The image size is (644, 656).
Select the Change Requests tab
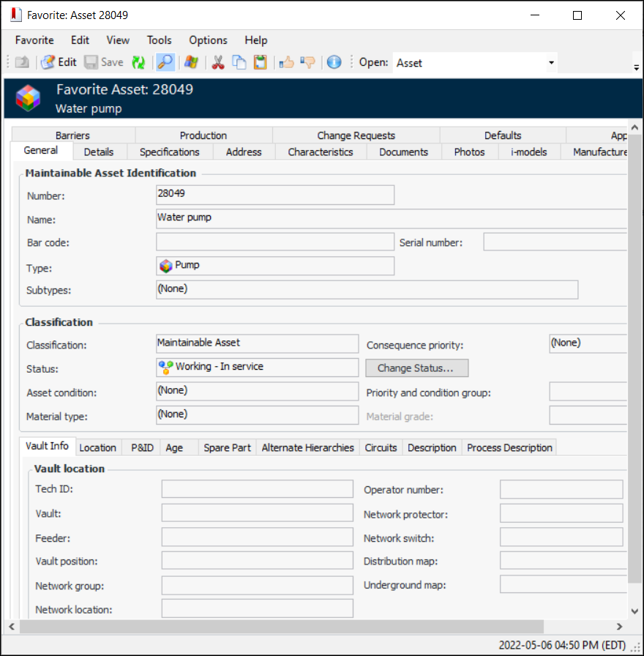pyautogui.click(x=356, y=135)
